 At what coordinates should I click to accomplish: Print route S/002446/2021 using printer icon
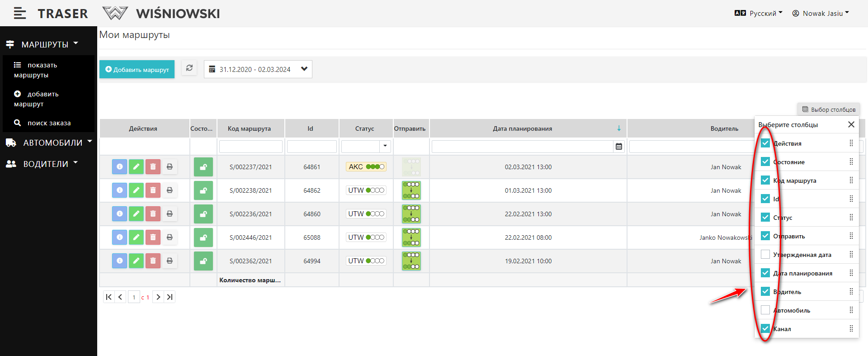(x=170, y=237)
